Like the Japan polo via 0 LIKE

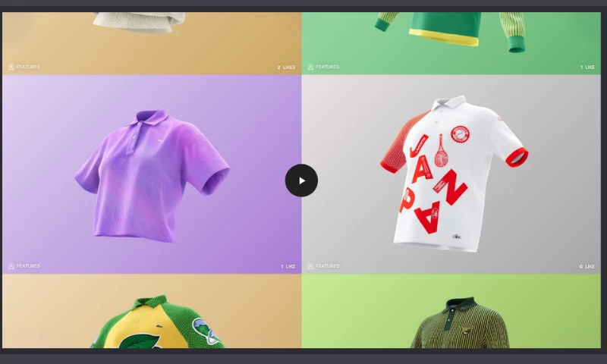pyautogui.click(x=587, y=266)
